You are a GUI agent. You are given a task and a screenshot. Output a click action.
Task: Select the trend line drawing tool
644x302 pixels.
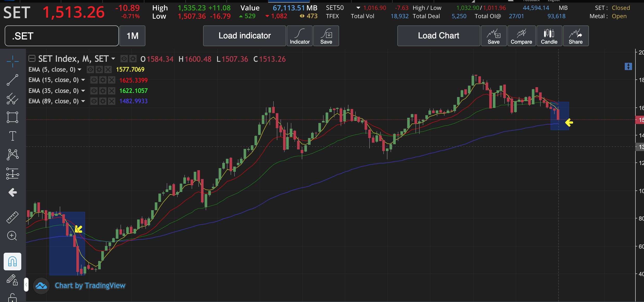(12, 80)
